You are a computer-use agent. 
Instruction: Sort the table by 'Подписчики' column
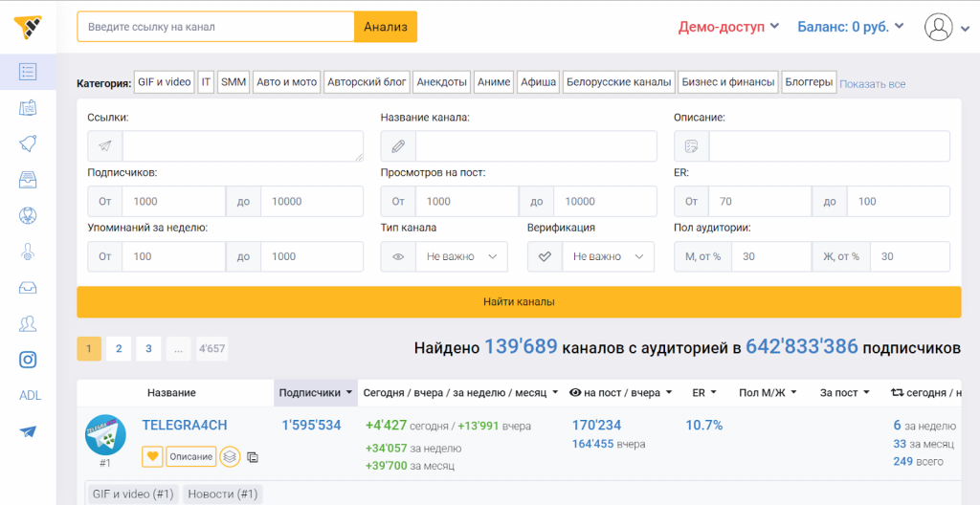click(315, 393)
